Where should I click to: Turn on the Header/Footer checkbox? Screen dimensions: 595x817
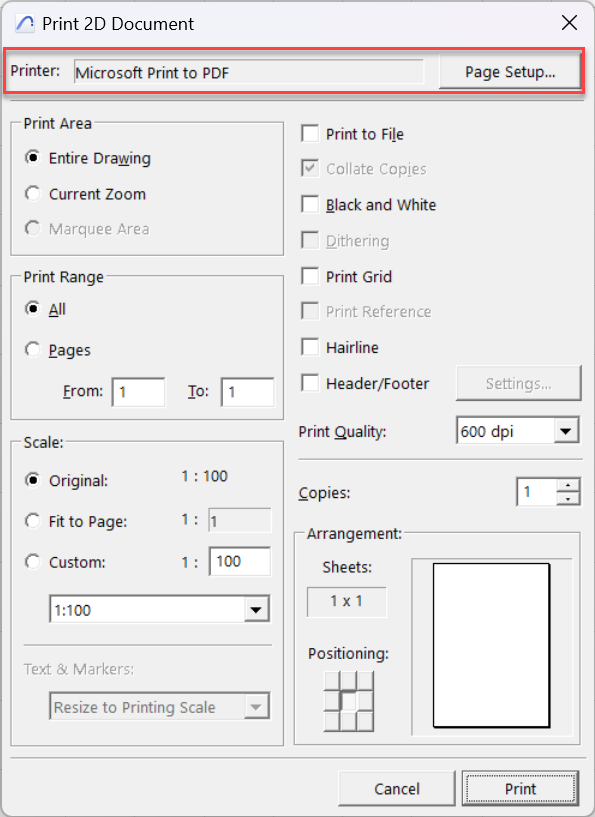(x=310, y=383)
